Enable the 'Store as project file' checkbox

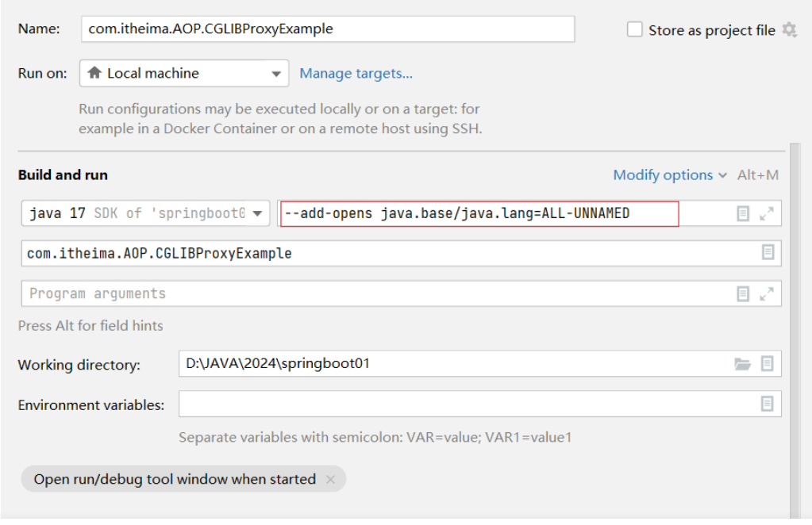[x=634, y=29]
